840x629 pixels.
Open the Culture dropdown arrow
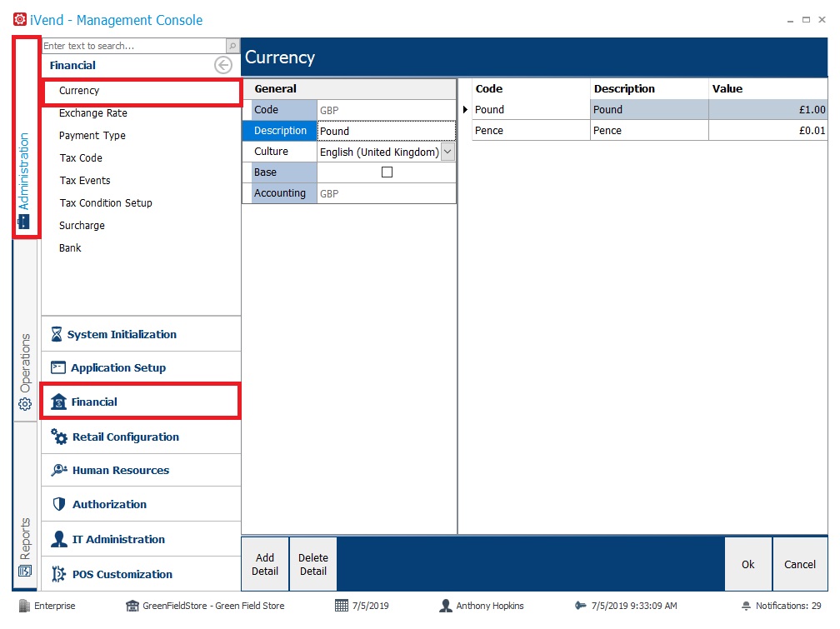(x=447, y=152)
